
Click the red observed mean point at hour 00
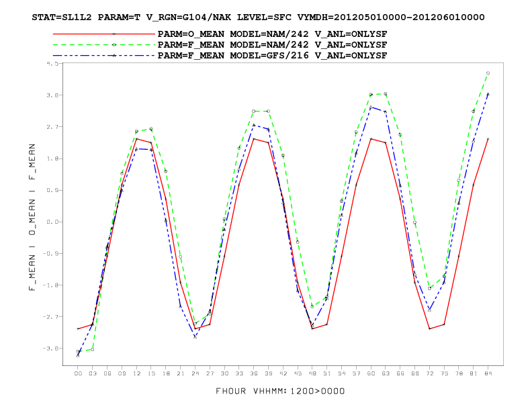click(78, 328)
